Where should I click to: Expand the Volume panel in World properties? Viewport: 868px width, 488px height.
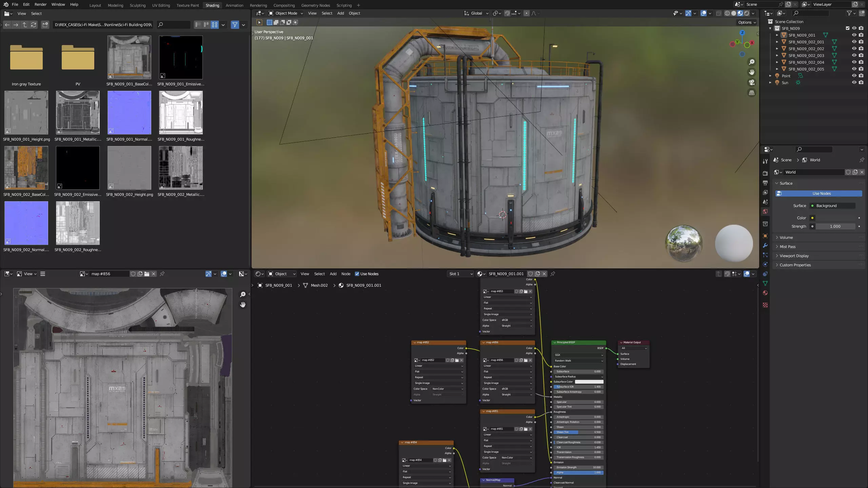819,238
